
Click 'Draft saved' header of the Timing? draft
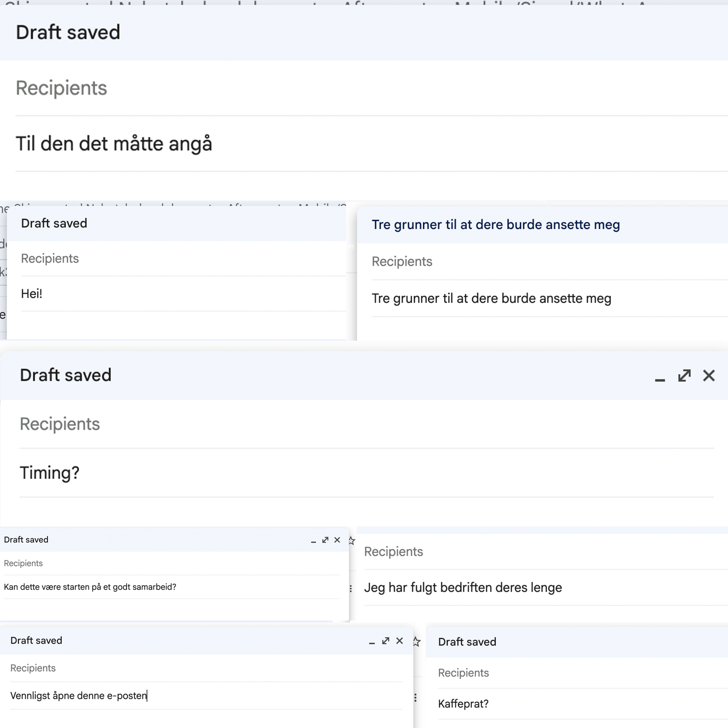66,375
